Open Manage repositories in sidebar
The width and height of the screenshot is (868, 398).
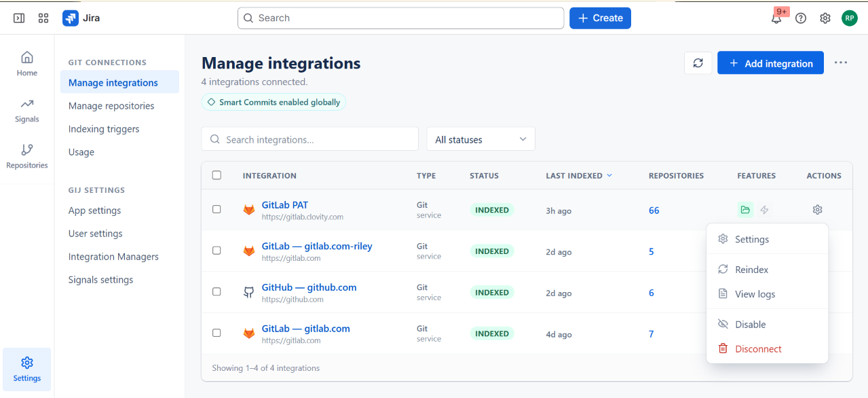111,106
